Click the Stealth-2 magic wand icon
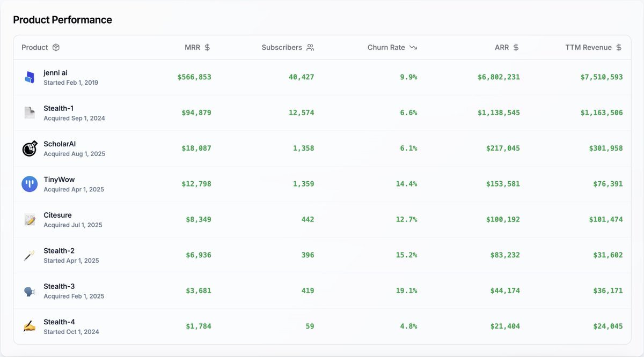Viewport: 644px width, 357px height. [30, 255]
